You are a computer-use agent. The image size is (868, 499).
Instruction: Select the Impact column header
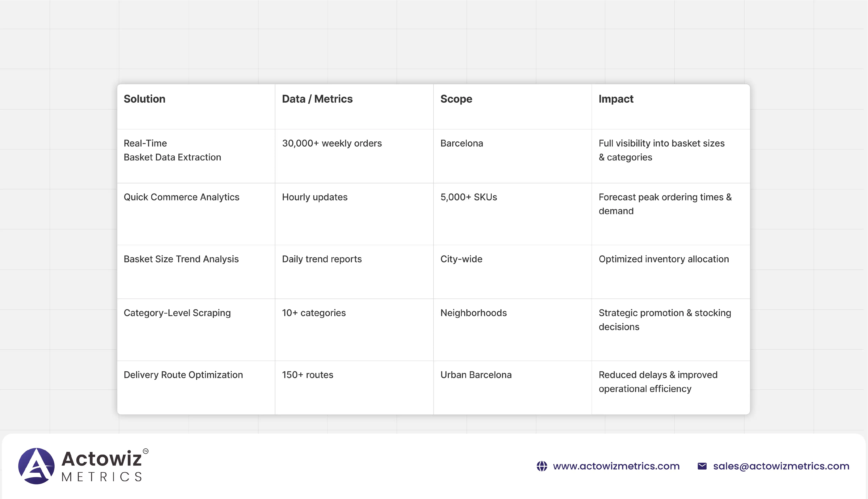click(616, 99)
